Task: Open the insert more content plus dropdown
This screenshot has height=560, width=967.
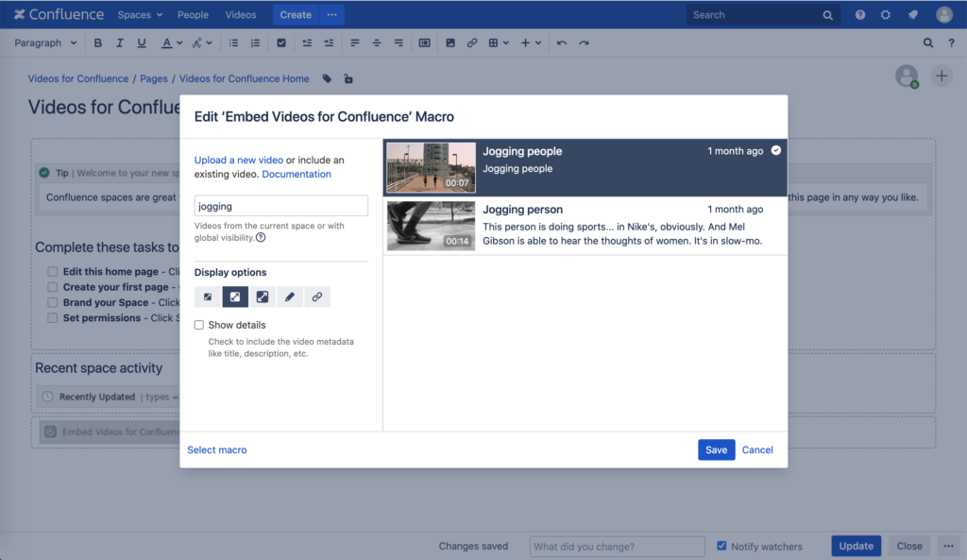Action: [531, 43]
